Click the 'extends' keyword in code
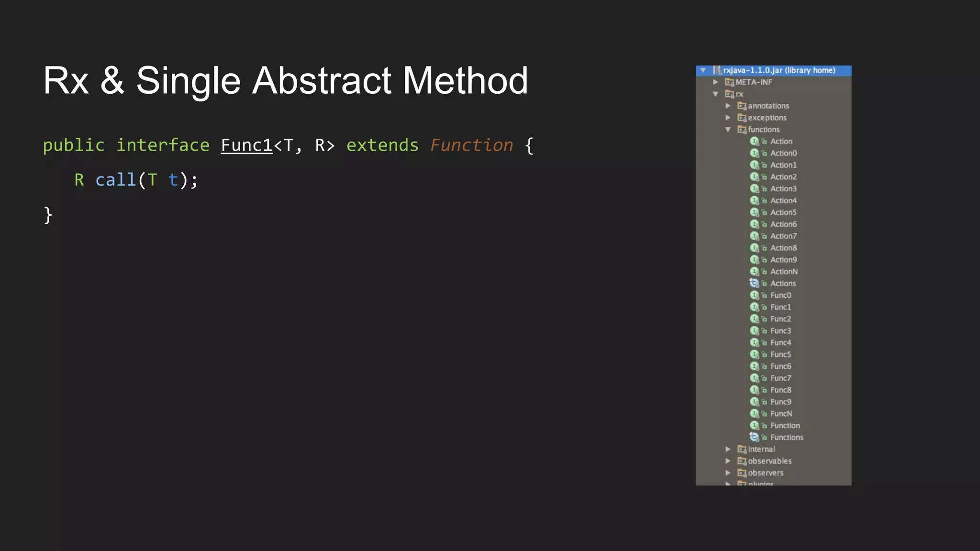The height and width of the screenshot is (551, 980). point(382,145)
